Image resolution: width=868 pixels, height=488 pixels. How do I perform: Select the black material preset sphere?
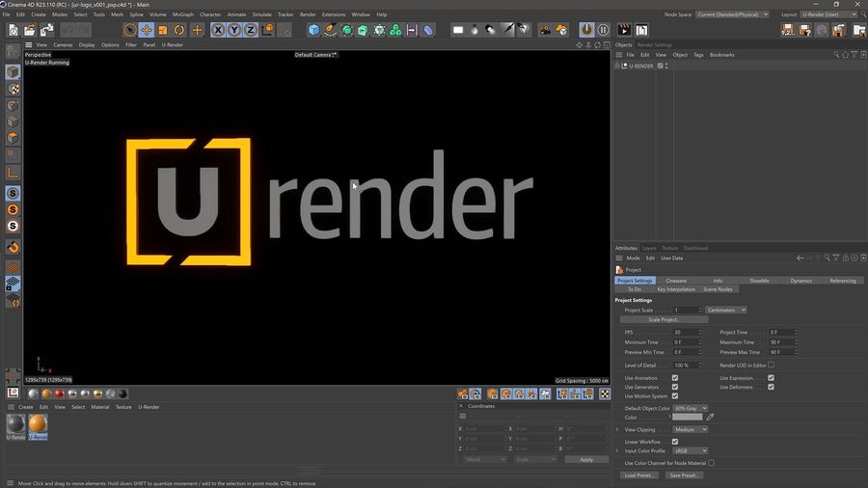coord(122,393)
